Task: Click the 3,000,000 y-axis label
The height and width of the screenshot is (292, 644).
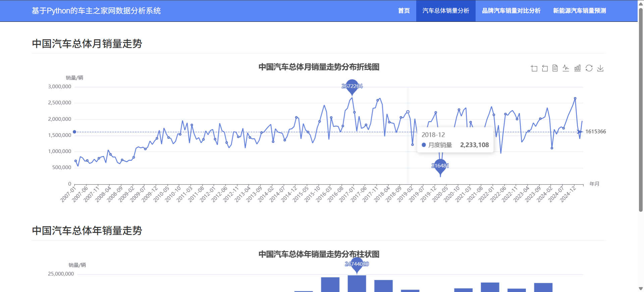Action: [x=60, y=87]
